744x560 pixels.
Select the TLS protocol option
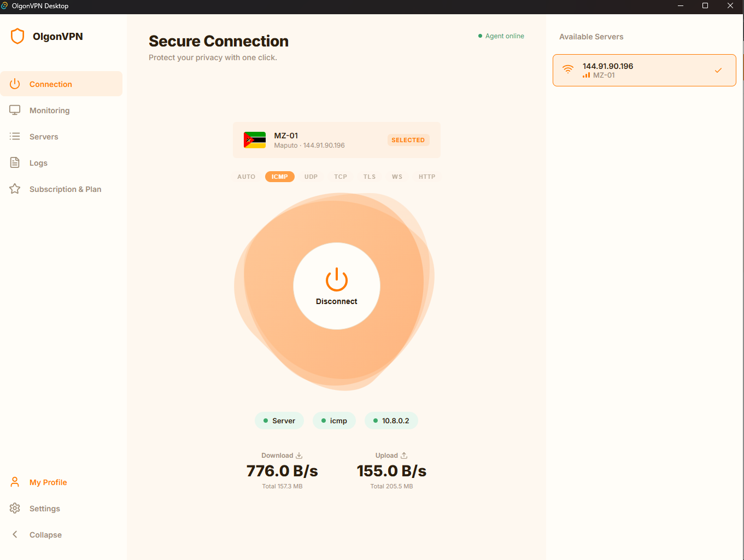pyautogui.click(x=370, y=177)
